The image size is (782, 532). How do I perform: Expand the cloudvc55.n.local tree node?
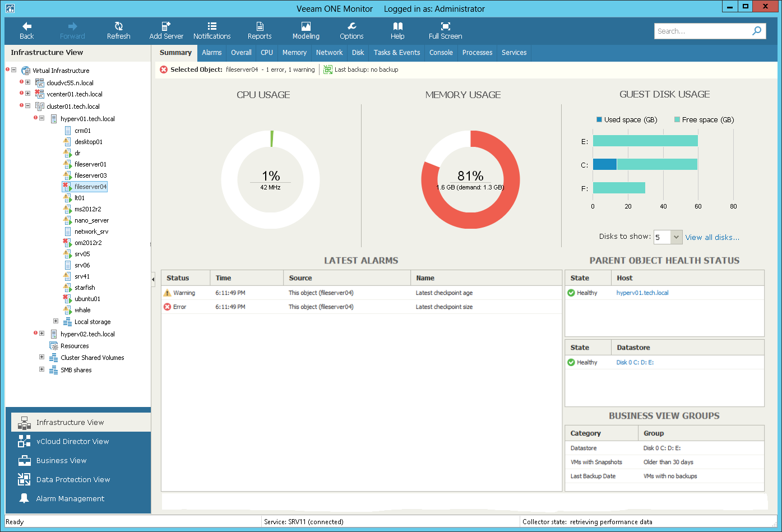pyautogui.click(x=28, y=82)
